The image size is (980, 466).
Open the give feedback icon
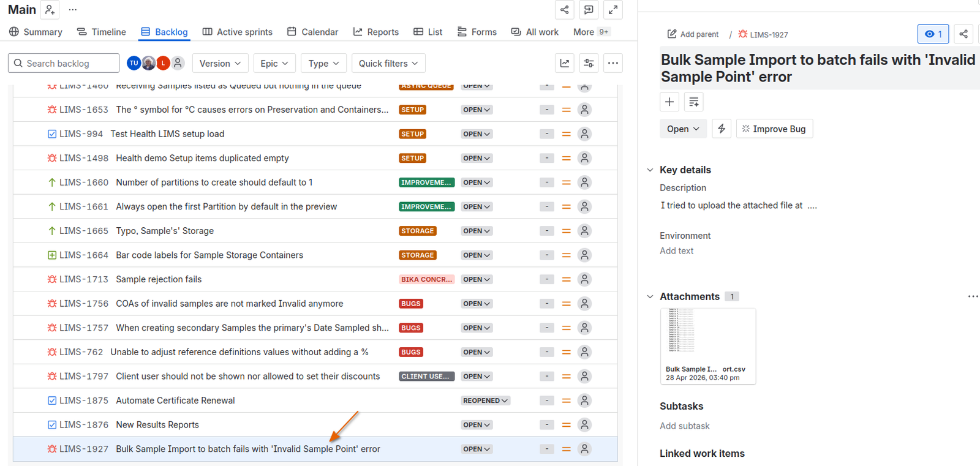[x=589, y=10]
